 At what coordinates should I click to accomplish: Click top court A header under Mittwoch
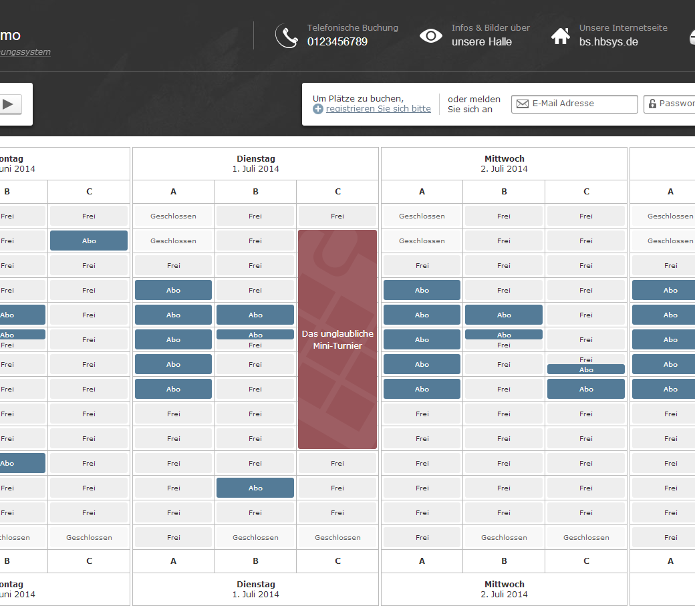coord(422,192)
